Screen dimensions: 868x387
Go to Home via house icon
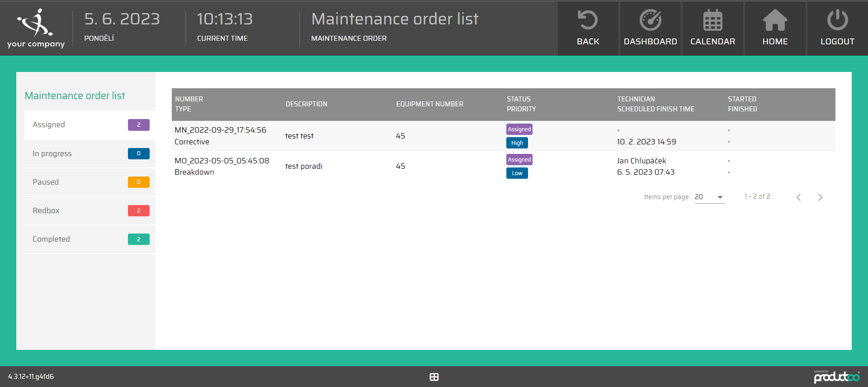click(x=775, y=21)
